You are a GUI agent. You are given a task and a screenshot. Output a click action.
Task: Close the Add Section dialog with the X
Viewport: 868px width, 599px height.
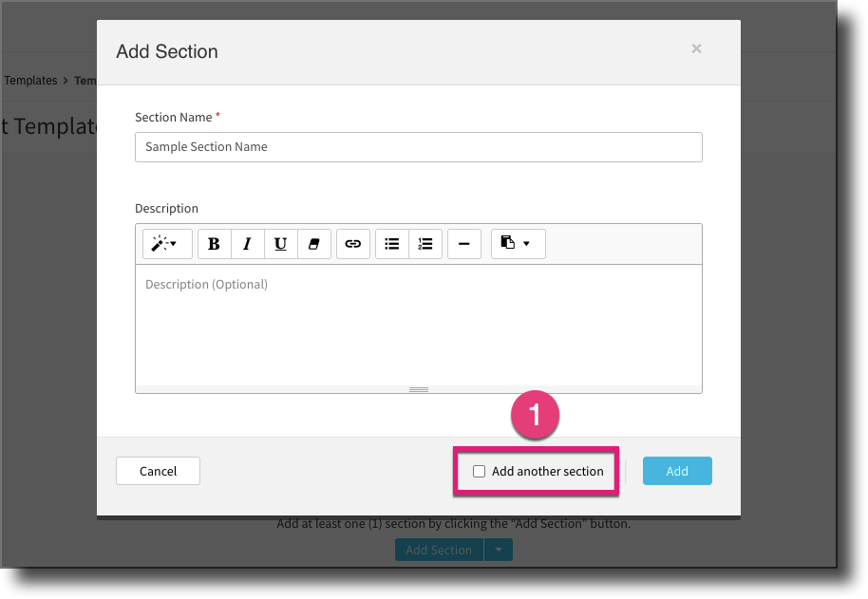pos(696,48)
